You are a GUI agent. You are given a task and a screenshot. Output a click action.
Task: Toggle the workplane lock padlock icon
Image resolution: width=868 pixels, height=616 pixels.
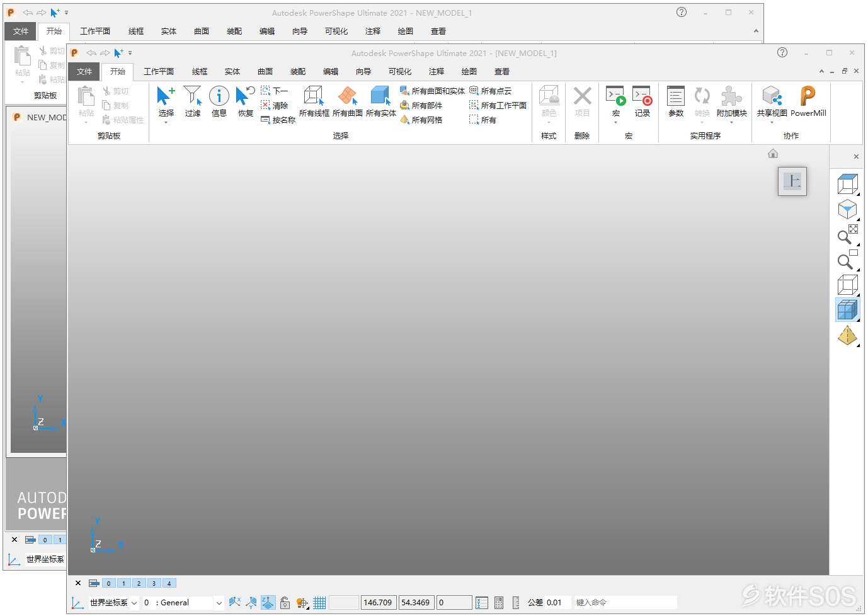coord(285,603)
